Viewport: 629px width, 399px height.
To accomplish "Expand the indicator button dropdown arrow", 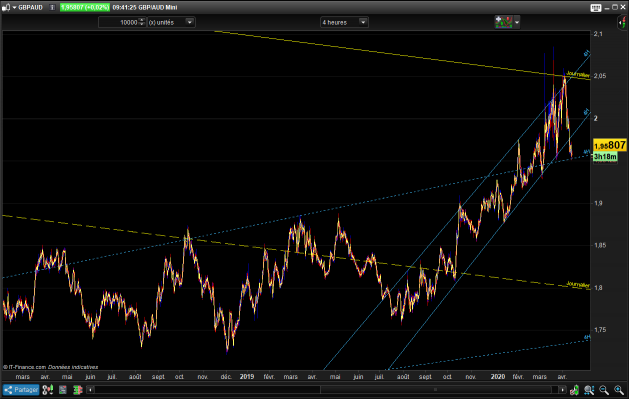I will point(517,22).
